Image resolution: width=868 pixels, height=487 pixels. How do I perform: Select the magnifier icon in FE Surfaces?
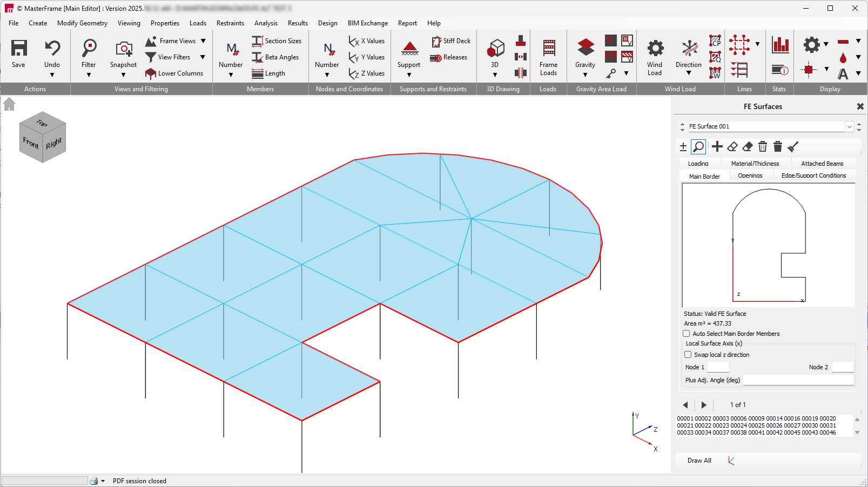[x=698, y=146]
